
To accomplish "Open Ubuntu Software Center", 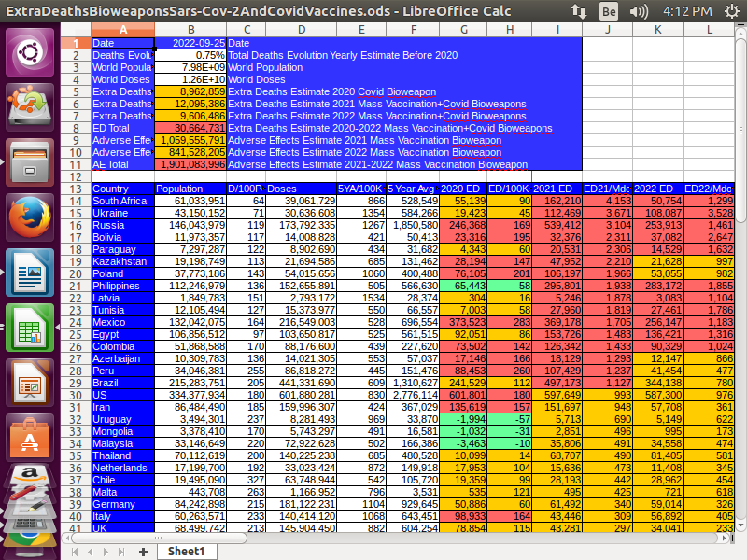I will coord(31,439).
